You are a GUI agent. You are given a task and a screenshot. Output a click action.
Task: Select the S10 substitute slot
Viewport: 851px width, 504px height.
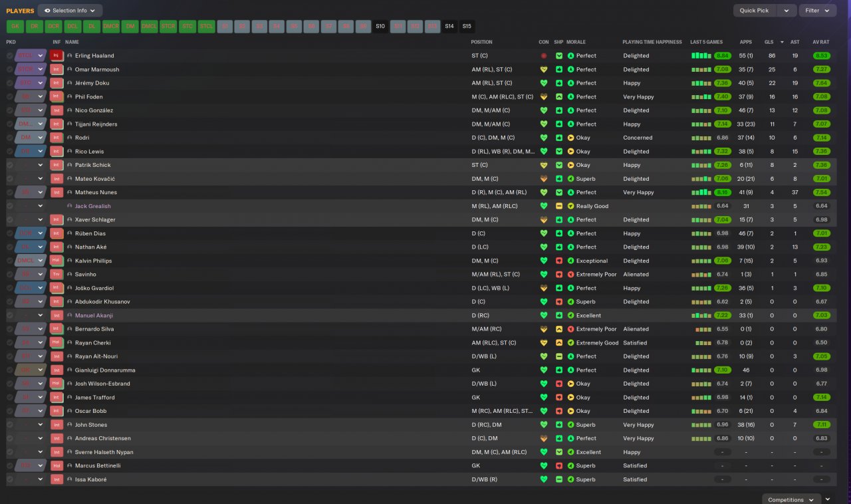(x=380, y=27)
